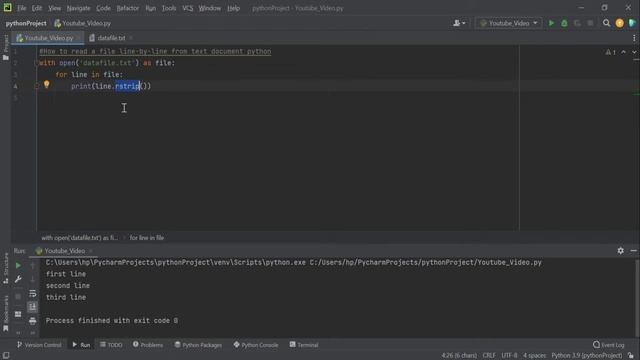The width and height of the screenshot is (640, 360).
Task: Go to previous highlighted error chevron
Action: 623,52
